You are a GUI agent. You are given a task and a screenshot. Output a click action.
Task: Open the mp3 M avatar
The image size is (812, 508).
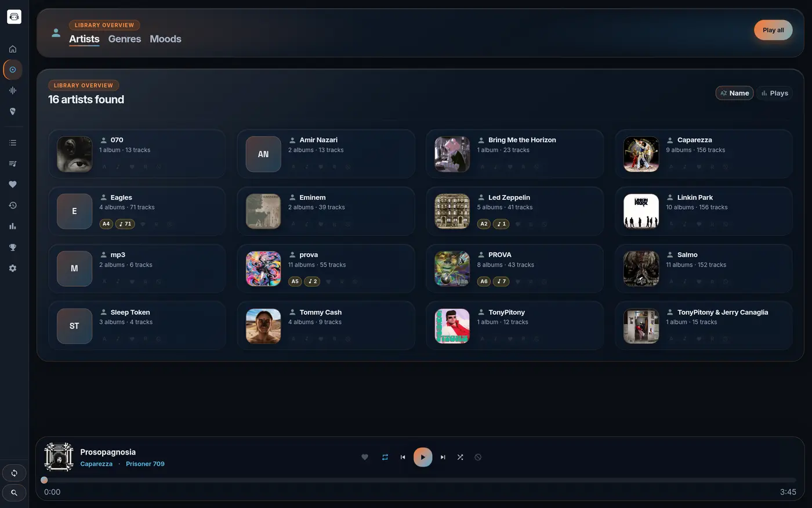pos(74,269)
